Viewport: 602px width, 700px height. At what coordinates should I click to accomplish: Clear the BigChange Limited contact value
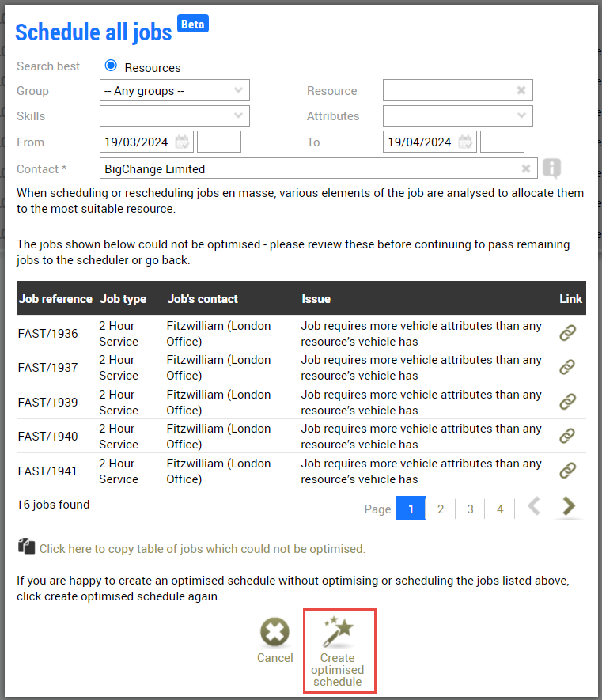click(x=525, y=168)
